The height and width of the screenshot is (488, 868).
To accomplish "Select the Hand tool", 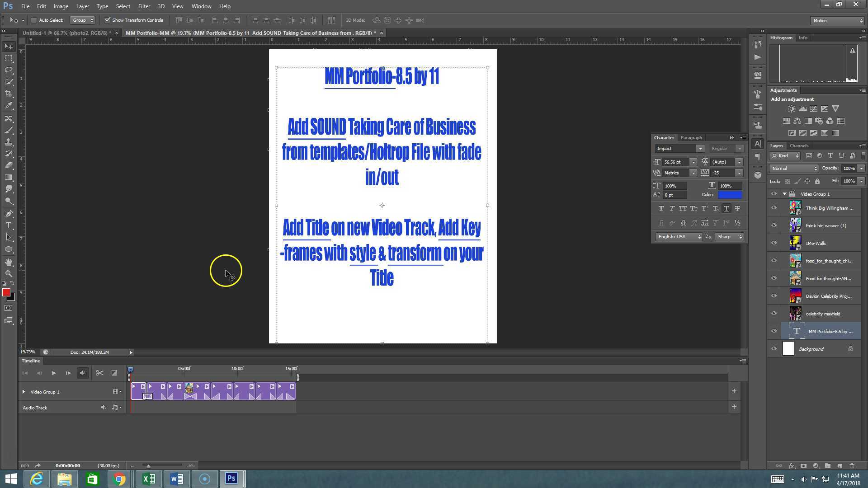I will pyautogui.click(x=9, y=262).
